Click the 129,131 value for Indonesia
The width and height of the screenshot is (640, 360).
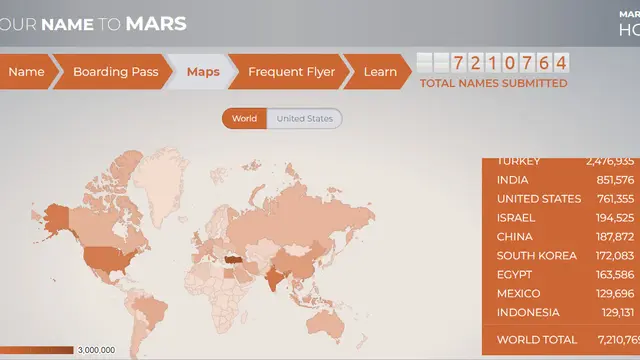tap(618, 312)
